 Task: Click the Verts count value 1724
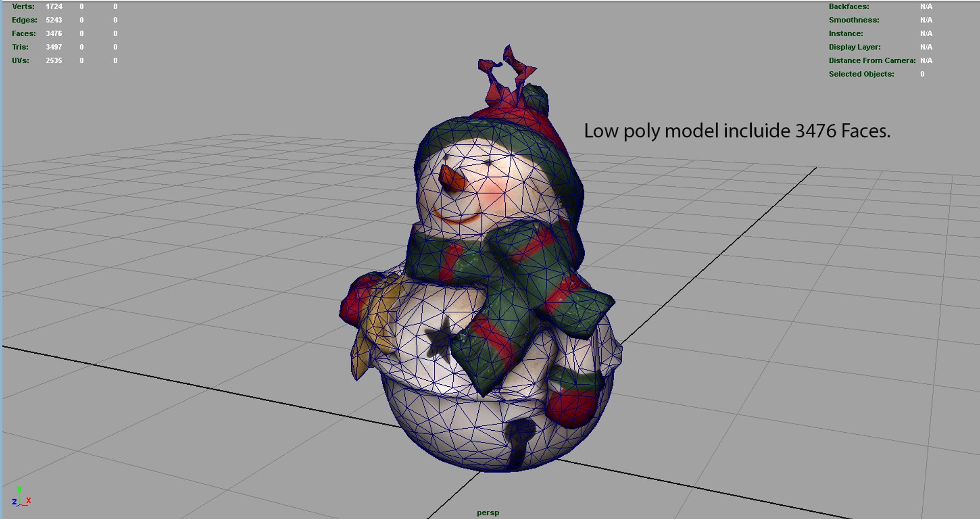(x=54, y=7)
